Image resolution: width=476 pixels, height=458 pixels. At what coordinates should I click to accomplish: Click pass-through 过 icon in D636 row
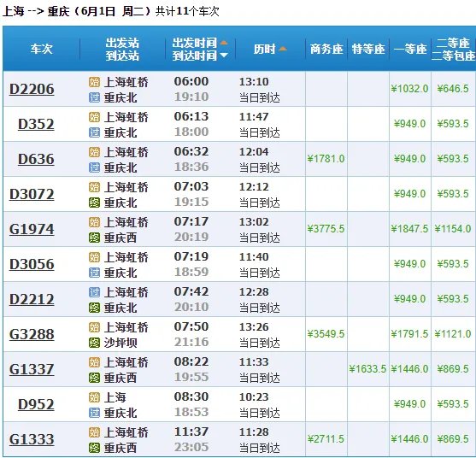(94, 167)
